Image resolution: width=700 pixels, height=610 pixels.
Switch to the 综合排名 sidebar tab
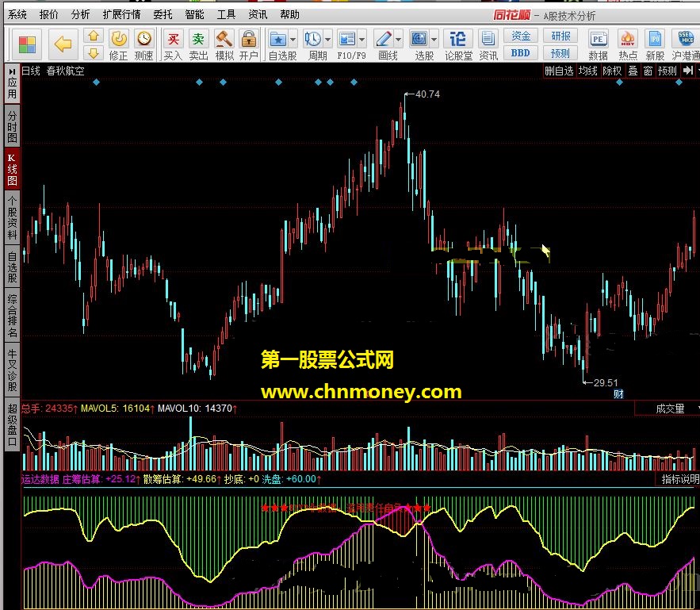click(x=12, y=315)
